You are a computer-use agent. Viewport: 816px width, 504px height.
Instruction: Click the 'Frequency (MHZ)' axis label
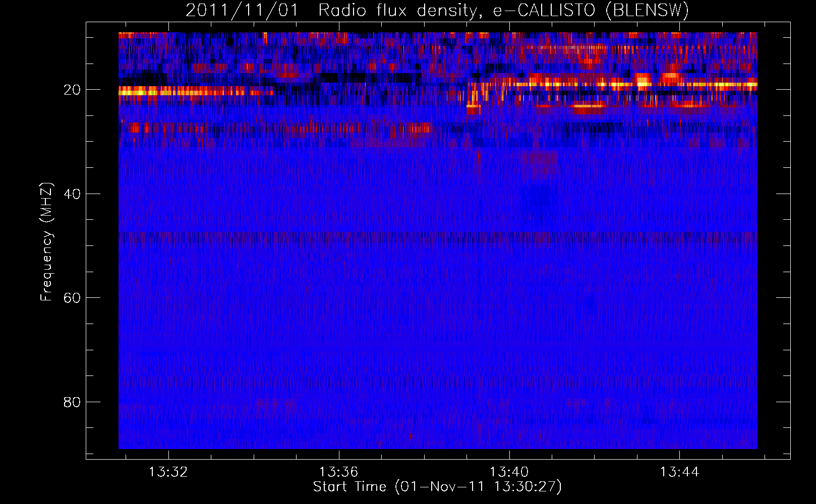pos(46,242)
